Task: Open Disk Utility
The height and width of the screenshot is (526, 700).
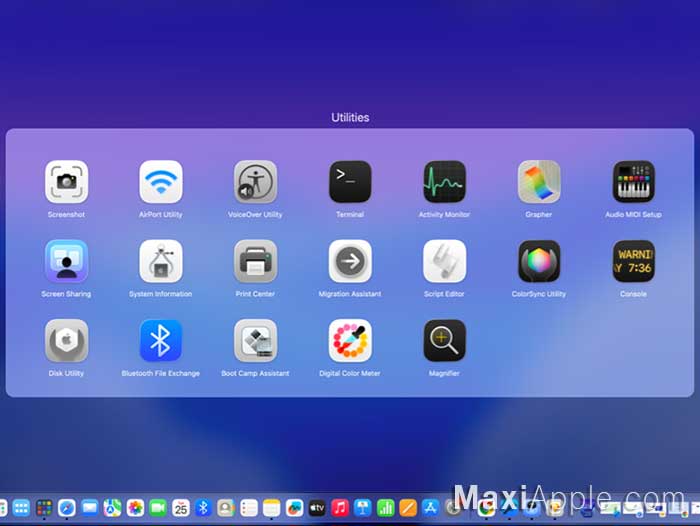Action: tap(67, 341)
